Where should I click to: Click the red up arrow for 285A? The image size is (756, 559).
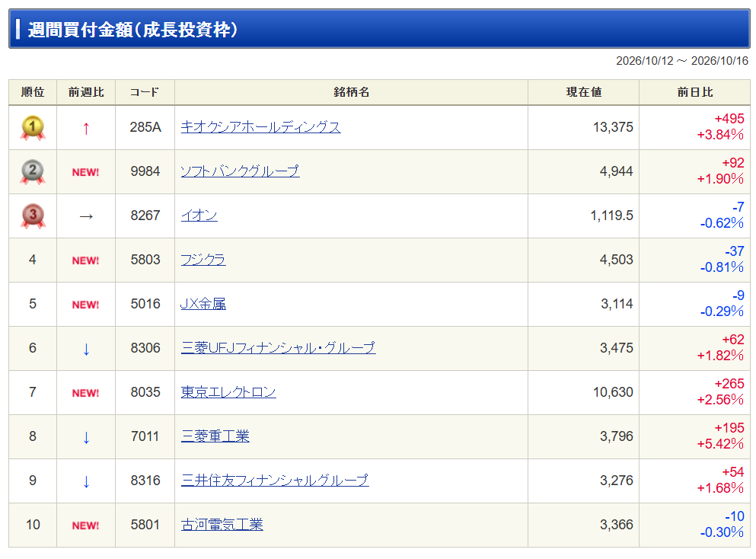click(x=86, y=128)
